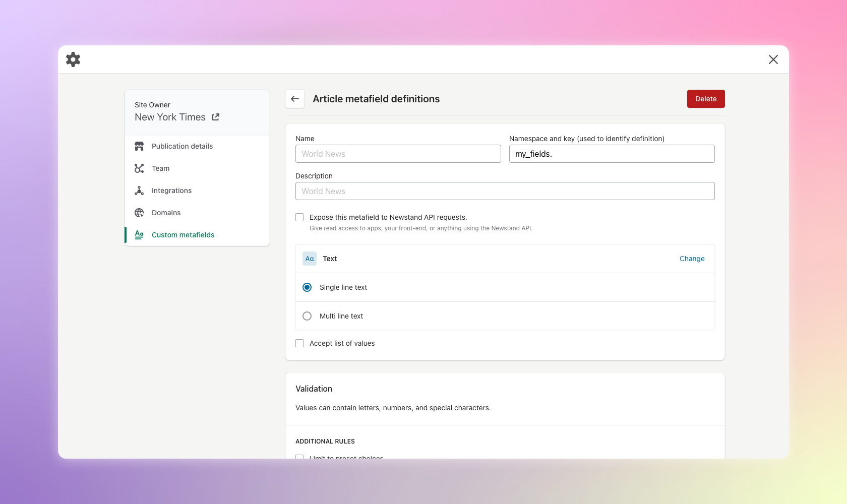The height and width of the screenshot is (504, 847).
Task: Click the Validation section heading
Action: [314, 389]
